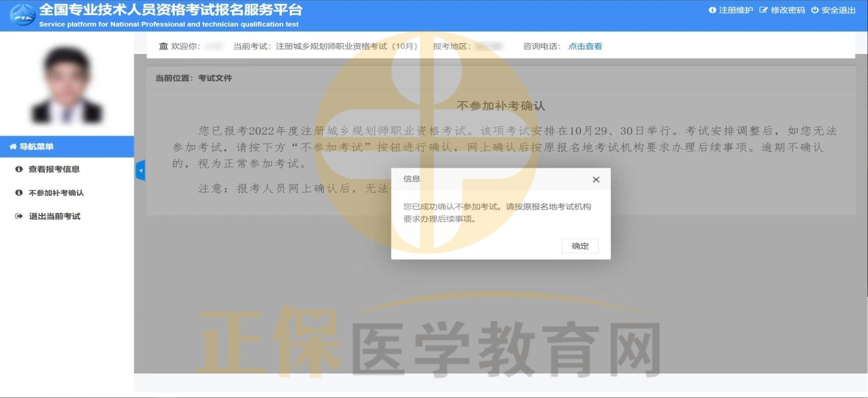Click 安全退出 to log out
Screen dimensions: 868x398
tap(838, 10)
